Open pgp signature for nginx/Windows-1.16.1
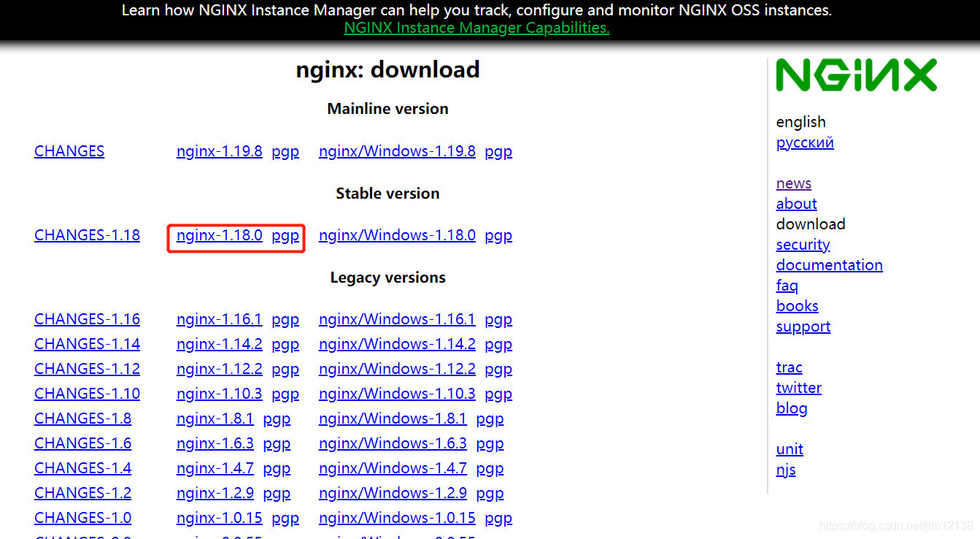The image size is (980, 539). click(498, 320)
